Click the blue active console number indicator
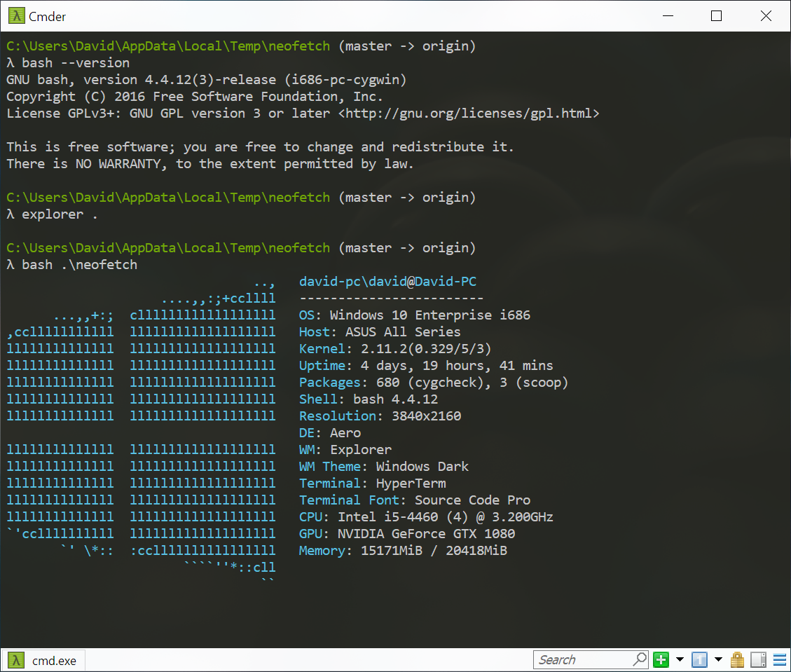Viewport: 791px width, 672px height. 699,659
